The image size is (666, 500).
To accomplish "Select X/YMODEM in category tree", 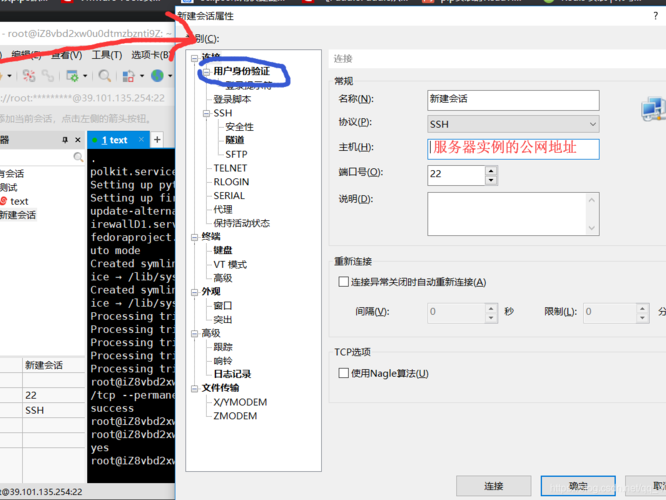I will click(x=240, y=402).
